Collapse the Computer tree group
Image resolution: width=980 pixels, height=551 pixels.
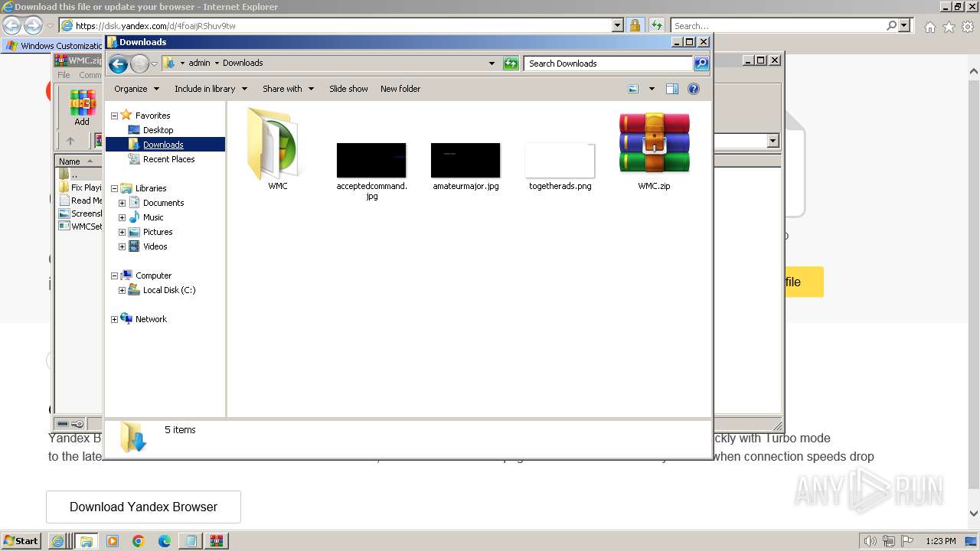pos(115,275)
